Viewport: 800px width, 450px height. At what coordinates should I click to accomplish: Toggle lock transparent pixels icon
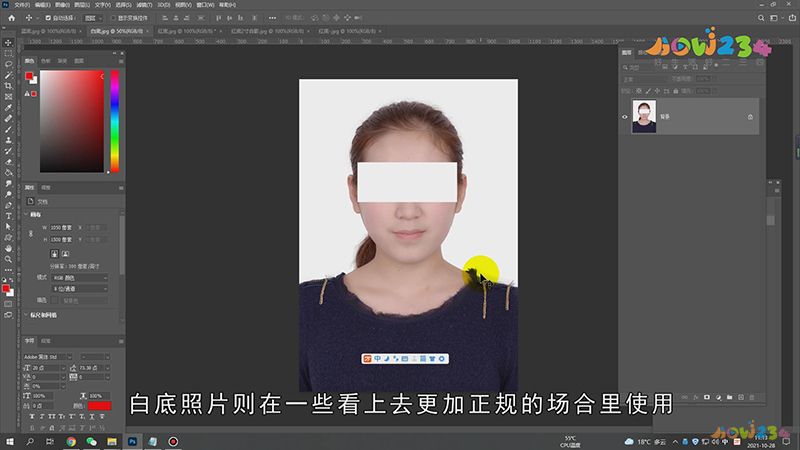(639, 91)
